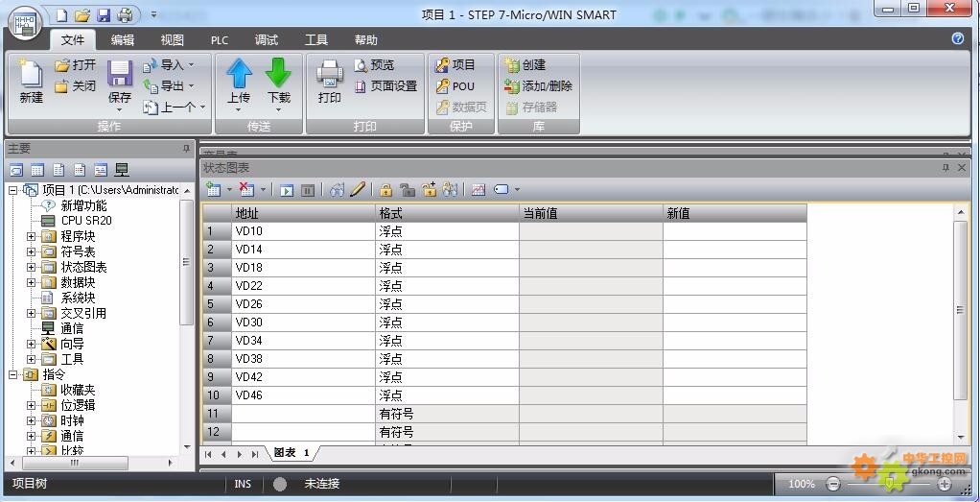Pin the 主要 navigation panel
The height and width of the screenshot is (502, 980).
[x=186, y=149]
